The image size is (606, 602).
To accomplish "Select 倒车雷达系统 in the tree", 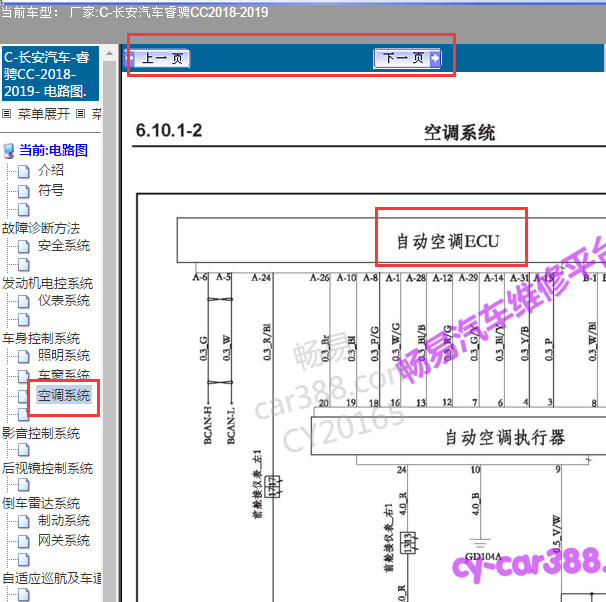I will [x=41, y=503].
